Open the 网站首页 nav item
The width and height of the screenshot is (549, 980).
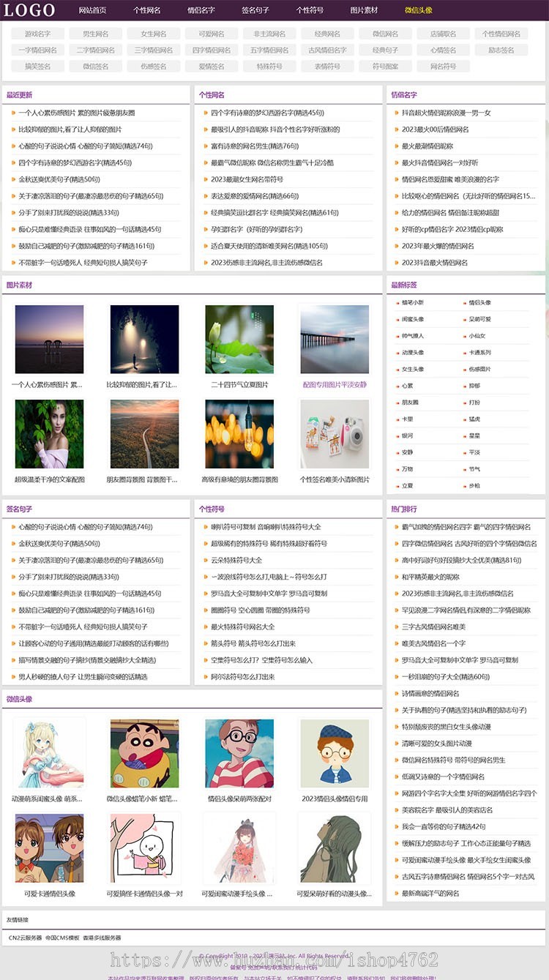[92, 10]
